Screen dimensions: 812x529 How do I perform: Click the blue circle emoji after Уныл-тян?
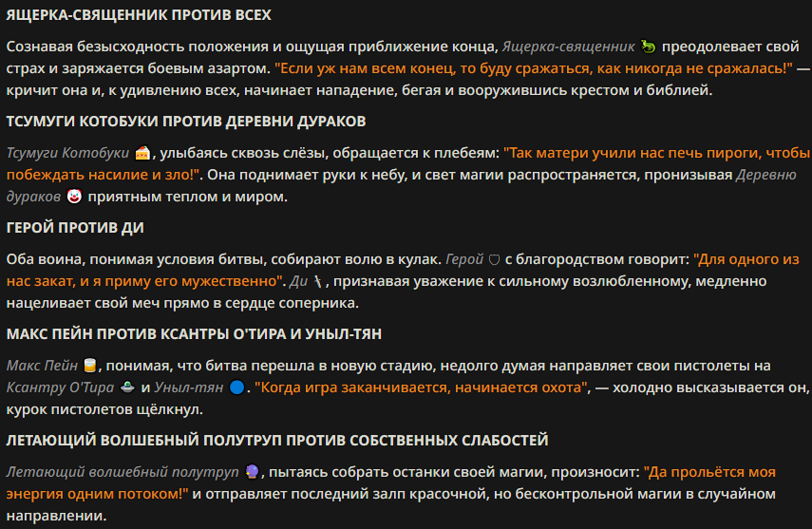coord(236,387)
